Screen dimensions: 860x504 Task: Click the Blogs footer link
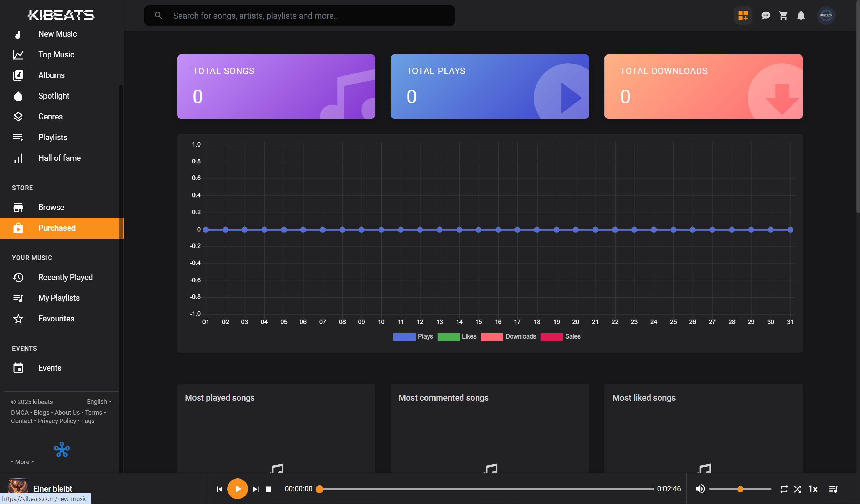[x=41, y=412]
